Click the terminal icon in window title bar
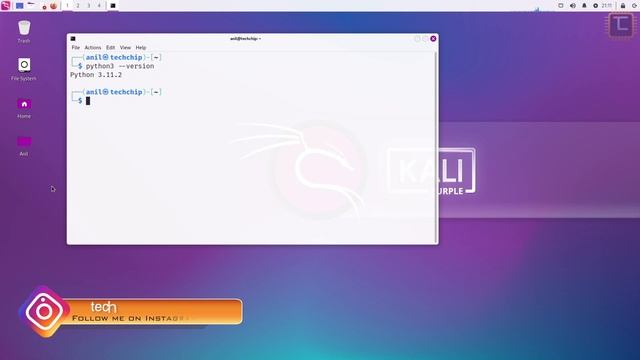Screen dimensions: 640x360 pos(73,39)
